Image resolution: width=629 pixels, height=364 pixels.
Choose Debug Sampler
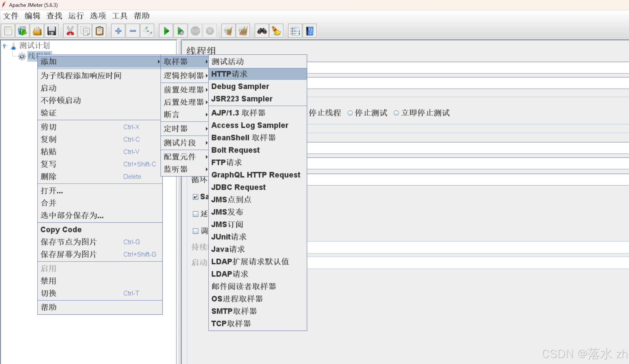coord(258,86)
